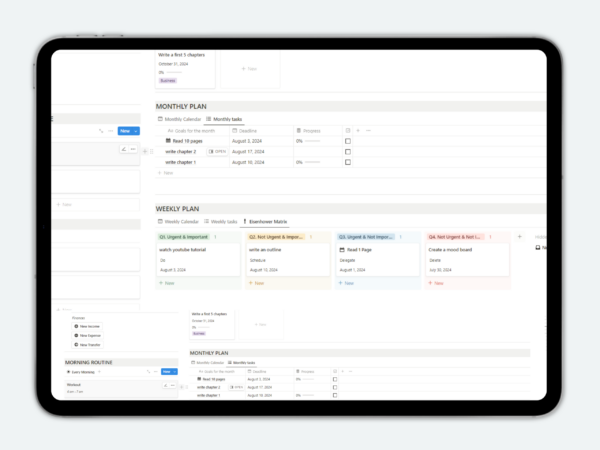Screen dimensions: 600x450
Task: Click progress bar for write chapter 1 in larger table
Action: 312,162
